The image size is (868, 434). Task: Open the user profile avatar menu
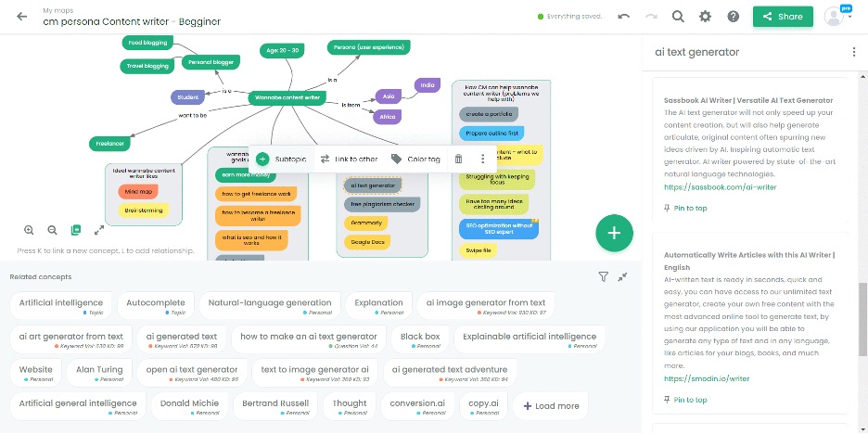coord(835,17)
